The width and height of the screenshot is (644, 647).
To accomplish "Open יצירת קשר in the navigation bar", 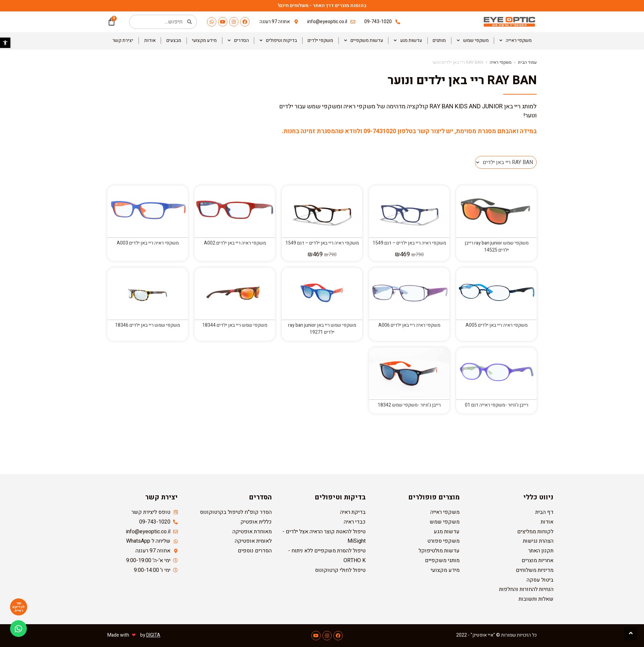I will coord(123,41).
